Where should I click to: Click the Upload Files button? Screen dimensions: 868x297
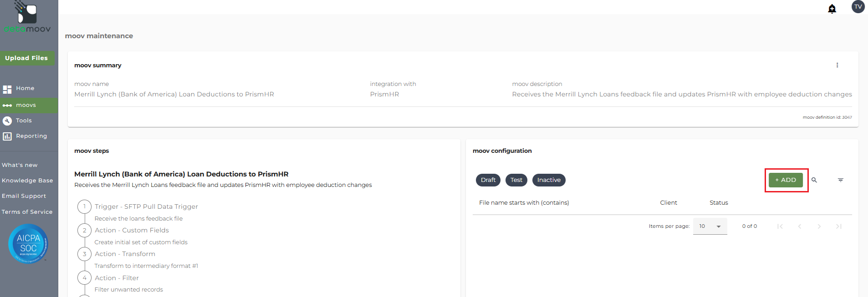(26, 58)
